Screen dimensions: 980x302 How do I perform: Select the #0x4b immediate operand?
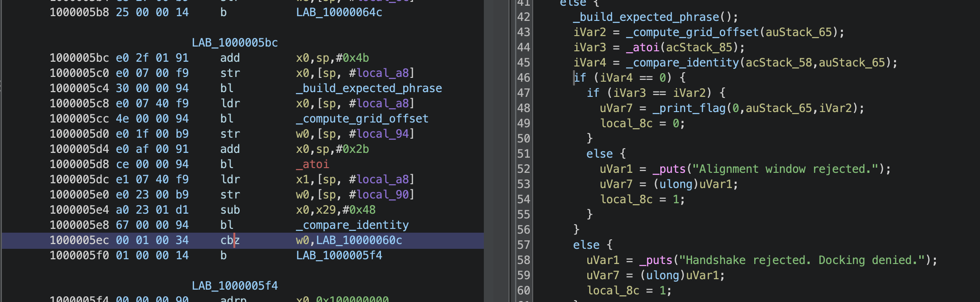tap(352, 58)
